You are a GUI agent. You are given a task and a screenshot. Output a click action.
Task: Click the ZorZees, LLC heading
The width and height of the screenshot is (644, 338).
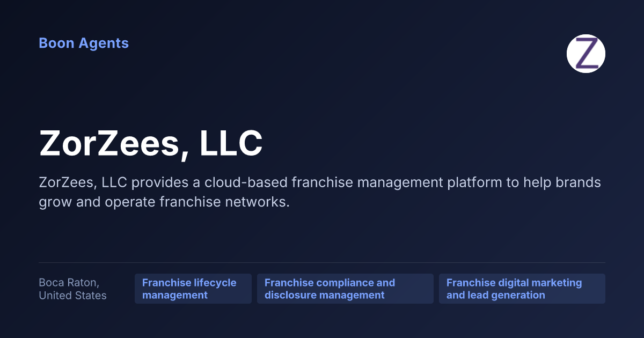click(x=151, y=144)
